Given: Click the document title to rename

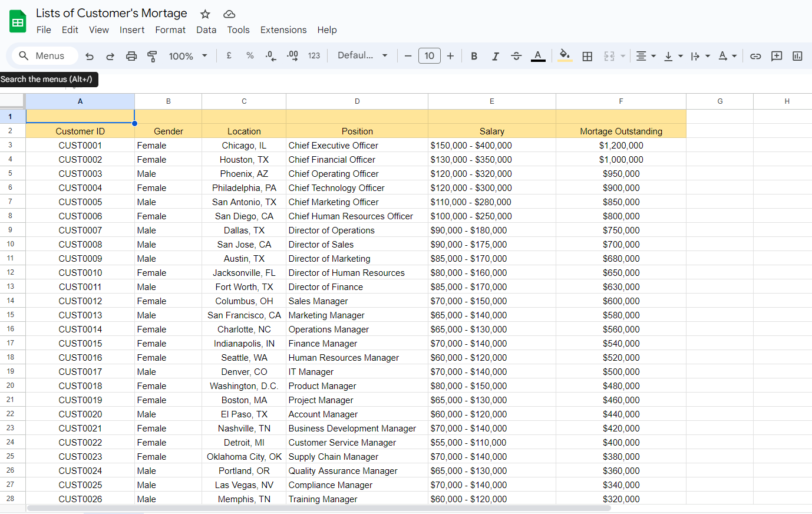Looking at the screenshot, I should [111, 13].
